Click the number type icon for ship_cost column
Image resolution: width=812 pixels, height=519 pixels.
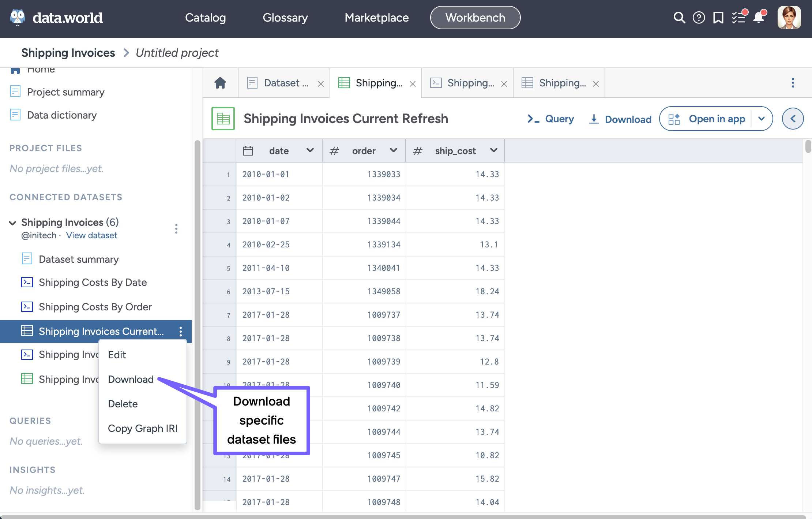pos(418,151)
